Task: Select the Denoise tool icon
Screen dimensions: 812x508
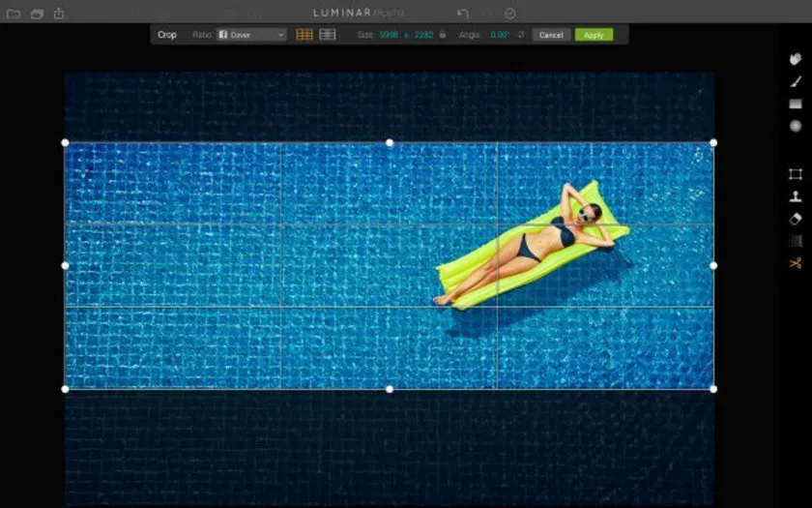Action: [795, 241]
